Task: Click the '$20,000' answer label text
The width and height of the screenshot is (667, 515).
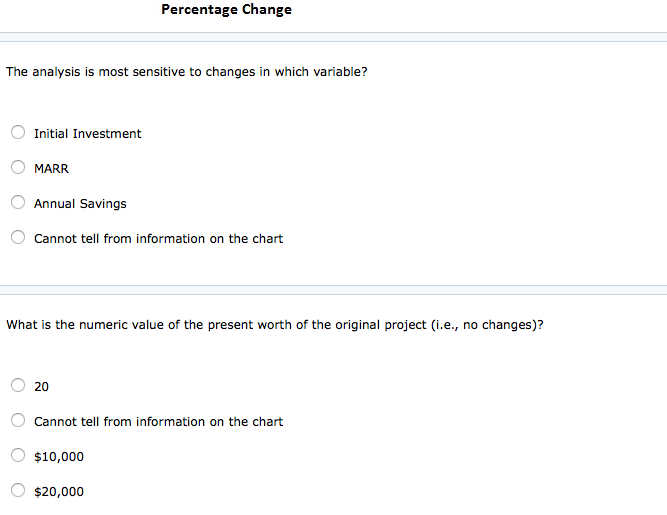Action: click(x=59, y=491)
